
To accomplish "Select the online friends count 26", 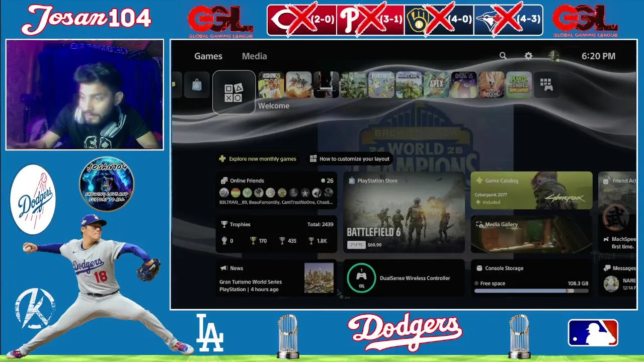I will [x=327, y=180].
